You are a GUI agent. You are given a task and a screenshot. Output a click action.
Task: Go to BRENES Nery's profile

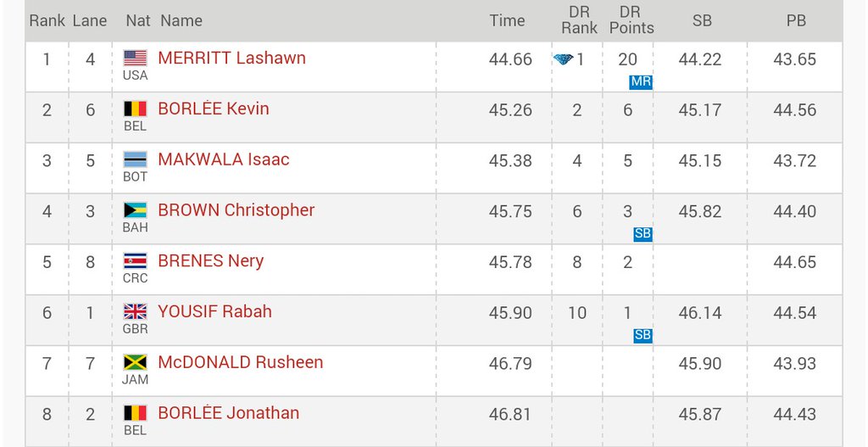pyautogui.click(x=211, y=261)
